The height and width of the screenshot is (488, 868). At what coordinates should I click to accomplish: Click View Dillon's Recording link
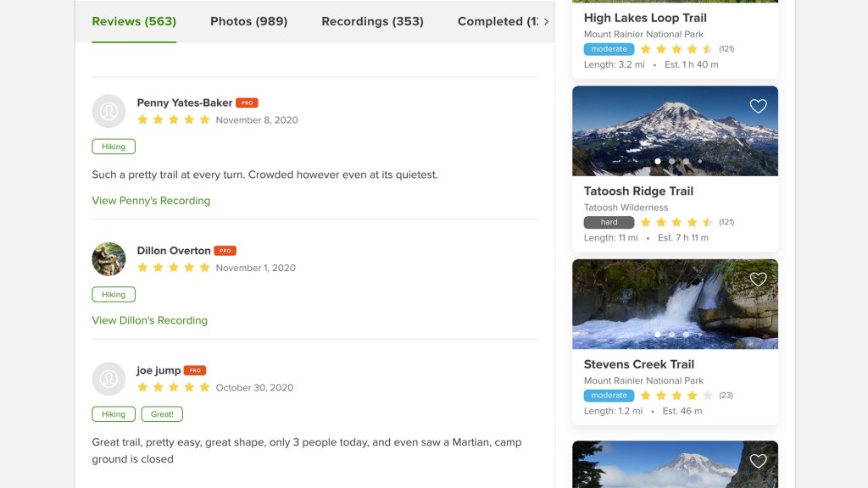[x=149, y=320]
